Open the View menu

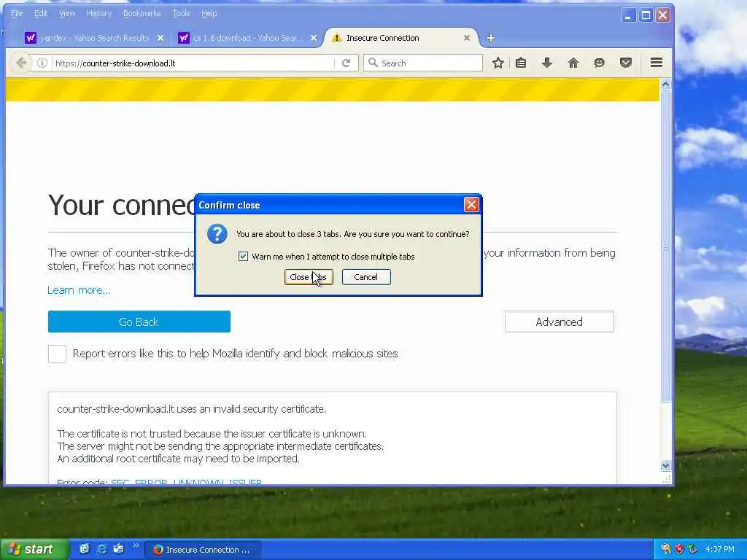pyautogui.click(x=67, y=13)
